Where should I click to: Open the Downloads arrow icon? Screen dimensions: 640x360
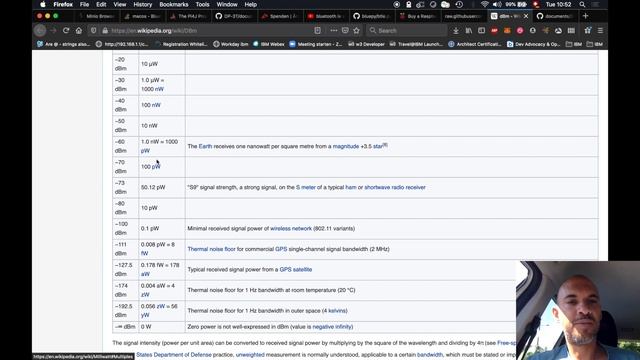[456, 31]
